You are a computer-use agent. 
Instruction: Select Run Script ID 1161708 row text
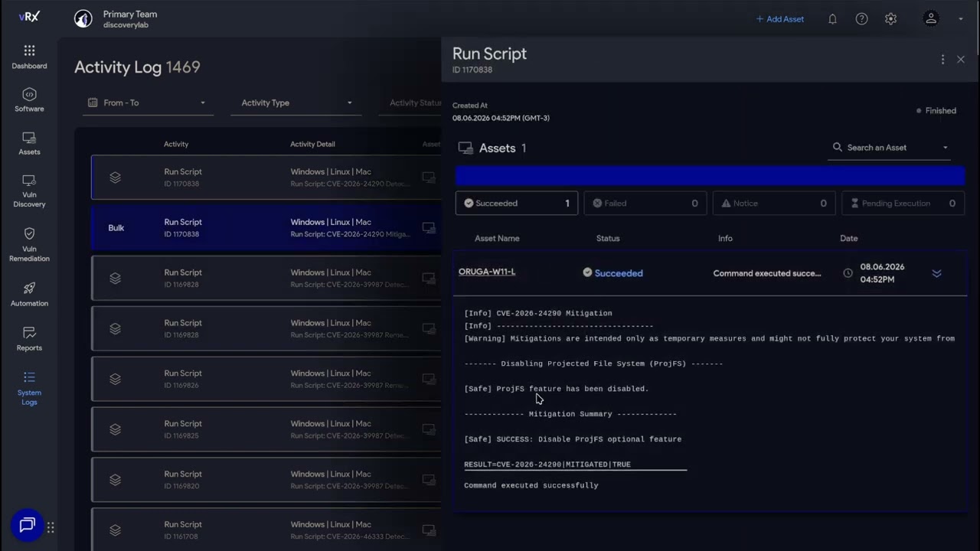tap(183, 530)
